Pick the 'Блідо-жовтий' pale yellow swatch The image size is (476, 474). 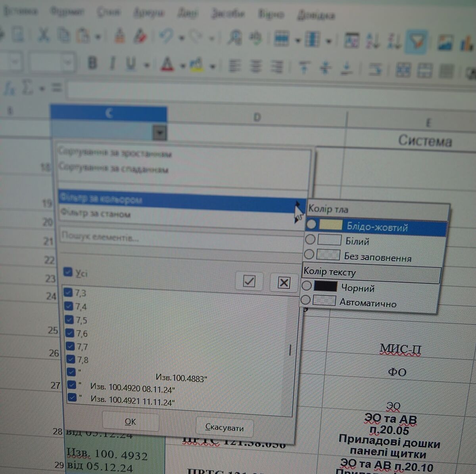pos(330,225)
